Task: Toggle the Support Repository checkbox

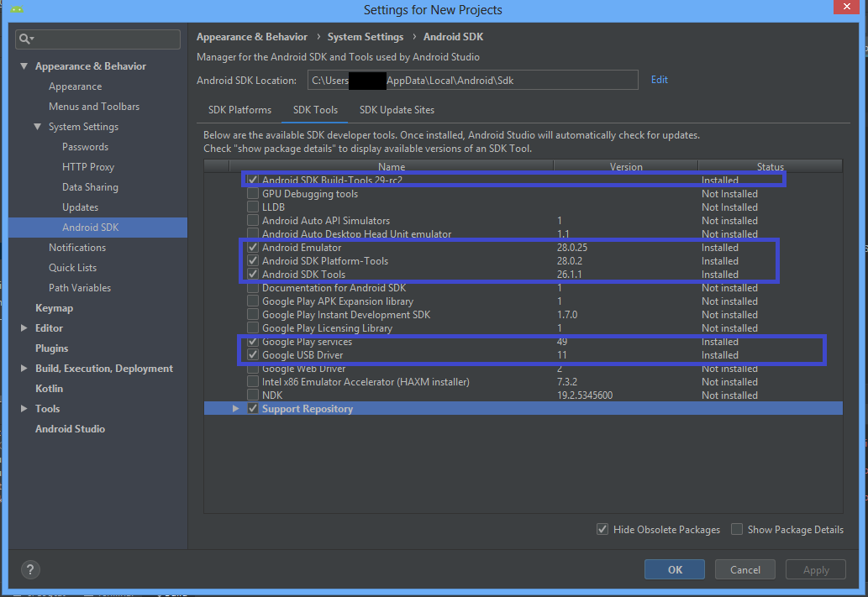Action: 253,408
